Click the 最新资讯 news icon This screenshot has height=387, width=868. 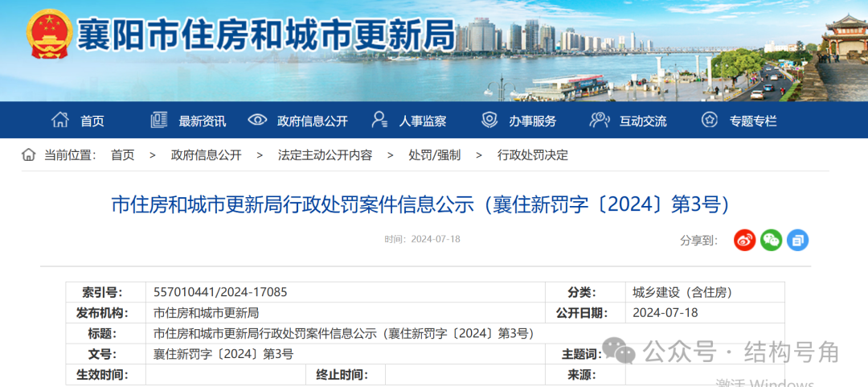158,121
